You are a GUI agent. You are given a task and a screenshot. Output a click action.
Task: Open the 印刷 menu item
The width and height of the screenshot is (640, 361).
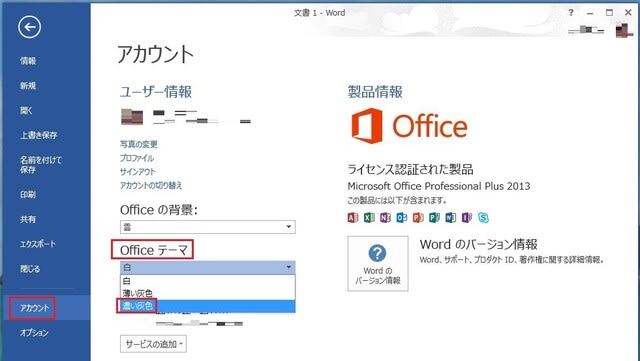[x=28, y=194]
